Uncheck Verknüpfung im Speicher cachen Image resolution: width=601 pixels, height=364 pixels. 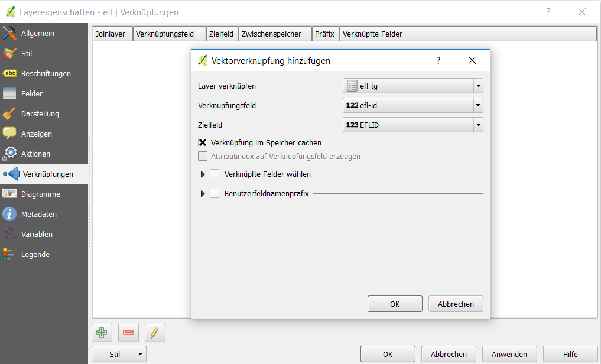203,142
